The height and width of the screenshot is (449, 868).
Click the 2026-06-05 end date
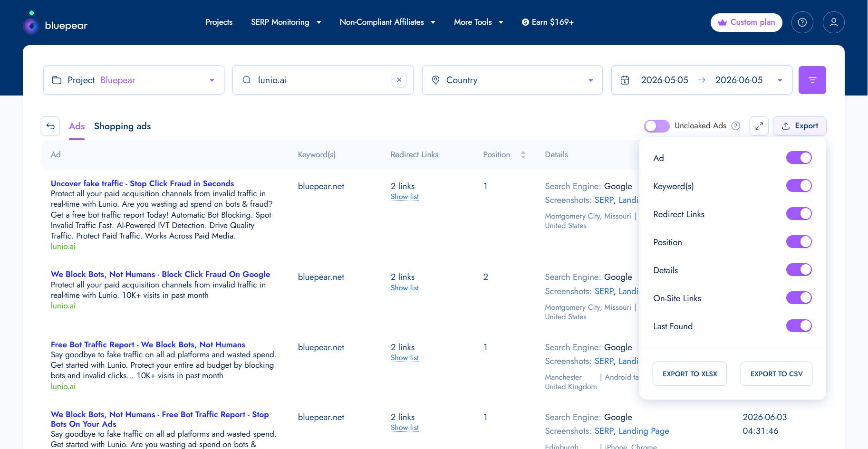(739, 80)
